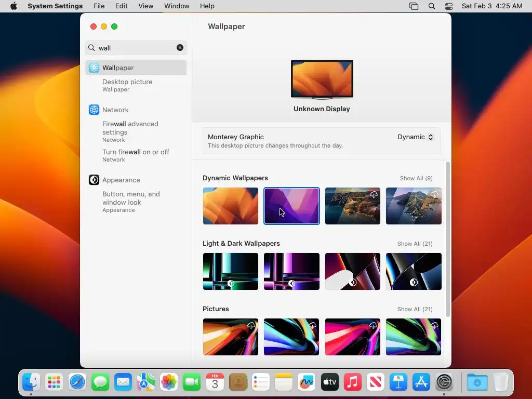Viewport: 532px width, 399px height.
Task: Open the Dynamic appearance dropdown
Action: click(x=416, y=137)
